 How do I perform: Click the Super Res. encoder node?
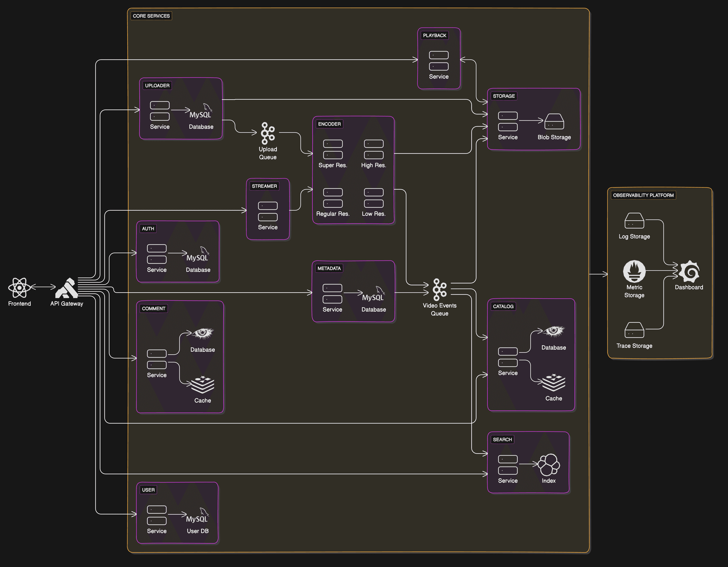click(333, 149)
